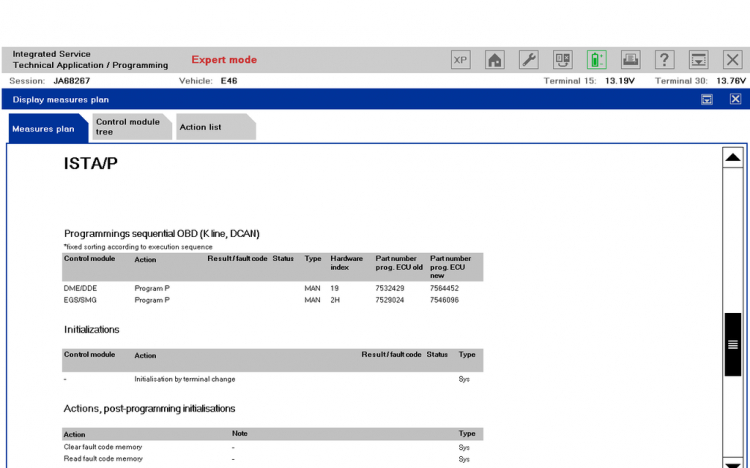Click the black scrollbar thumb

click(x=732, y=344)
